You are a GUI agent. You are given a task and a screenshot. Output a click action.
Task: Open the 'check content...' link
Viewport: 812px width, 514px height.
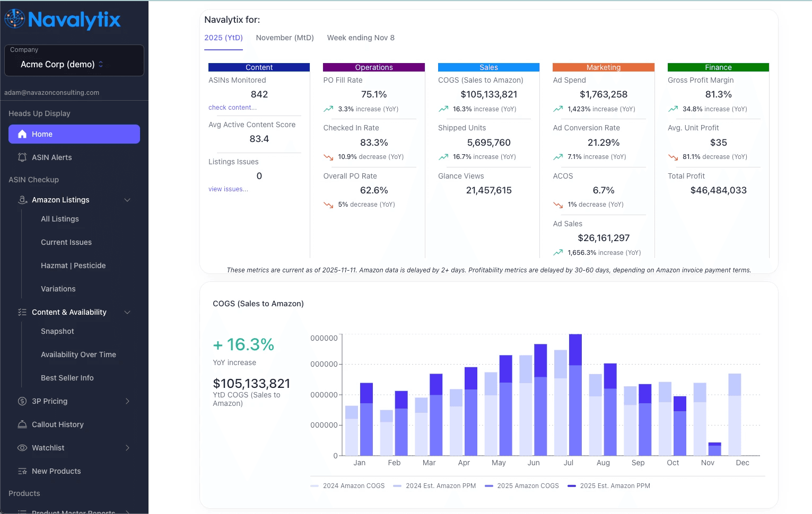[232, 107]
